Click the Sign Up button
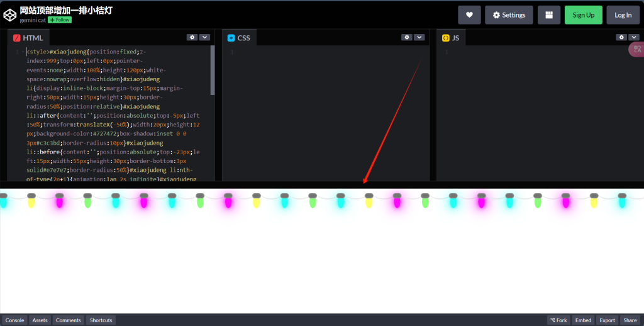 click(583, 15)
